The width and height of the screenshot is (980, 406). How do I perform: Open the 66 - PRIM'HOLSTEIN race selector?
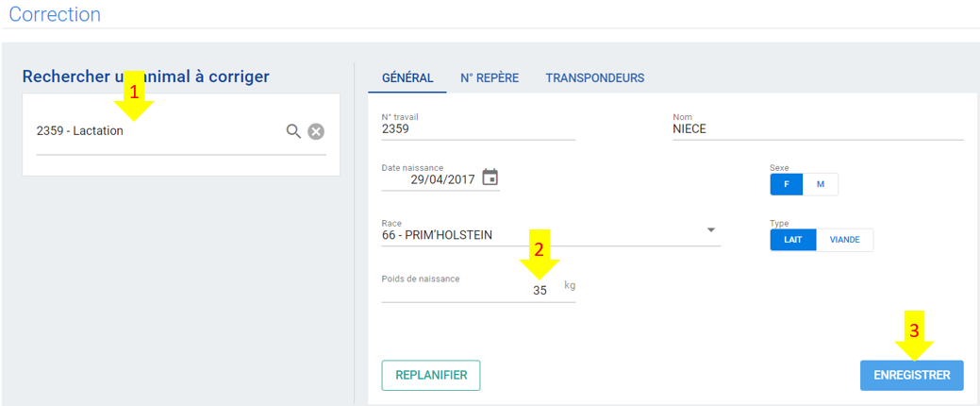pos(551,235)
